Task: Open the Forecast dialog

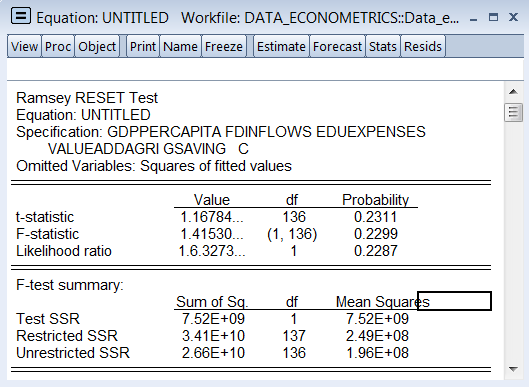Action: click(x=337, y=46)
